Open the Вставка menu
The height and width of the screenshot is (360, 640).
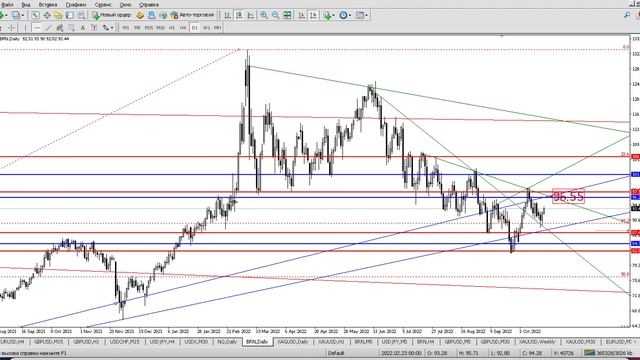48,4
